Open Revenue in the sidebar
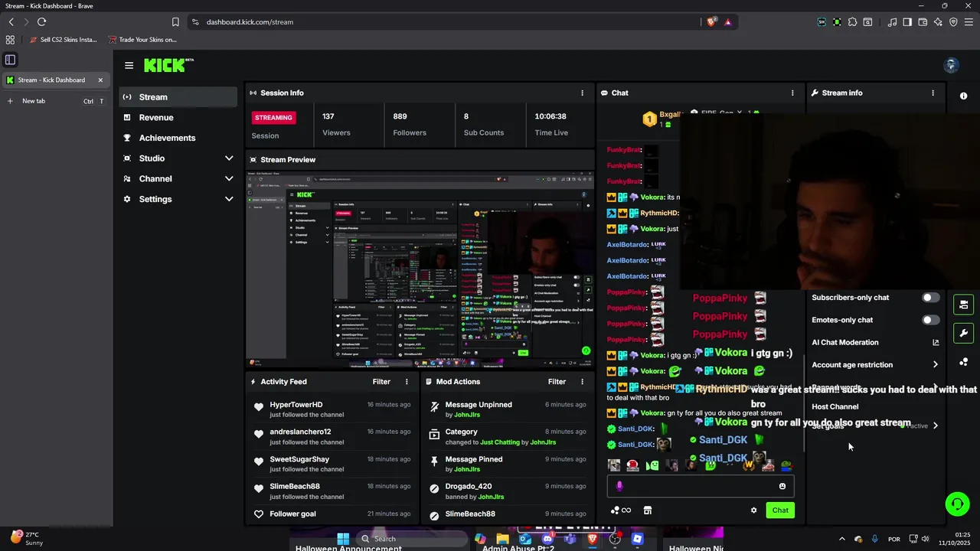Viewport: 980px width, 551px height. [x=178, y=118]
